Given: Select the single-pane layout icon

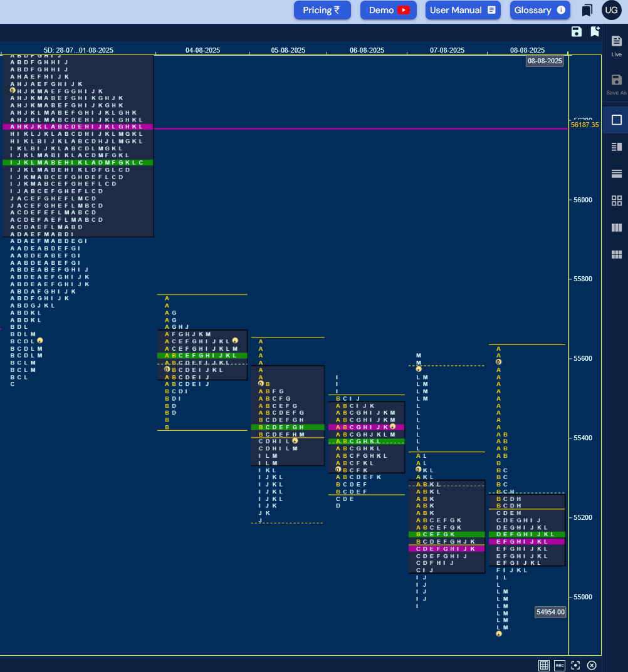Looking at the screenshot, I should pos(617,120).
